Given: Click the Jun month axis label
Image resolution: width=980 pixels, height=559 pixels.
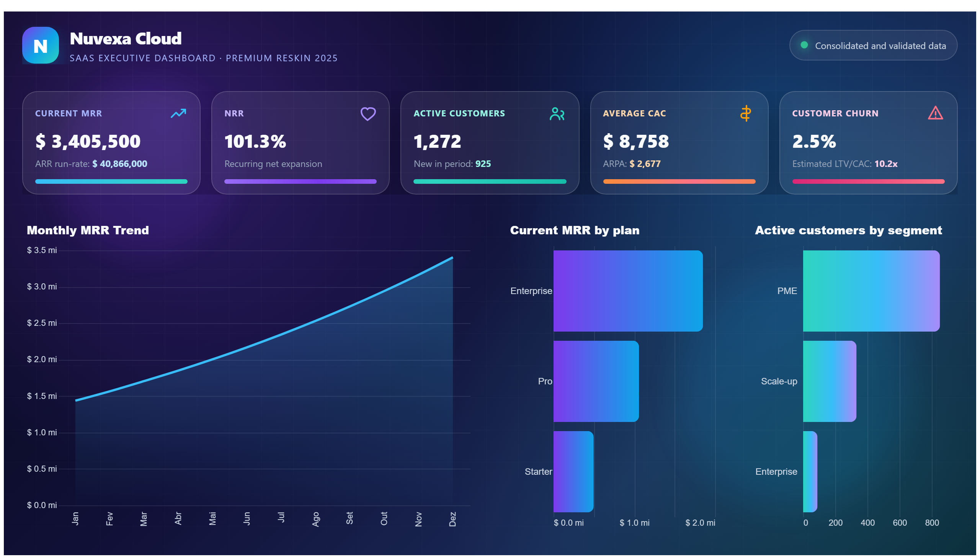Looking at the screenshot, I should [247, 518].
